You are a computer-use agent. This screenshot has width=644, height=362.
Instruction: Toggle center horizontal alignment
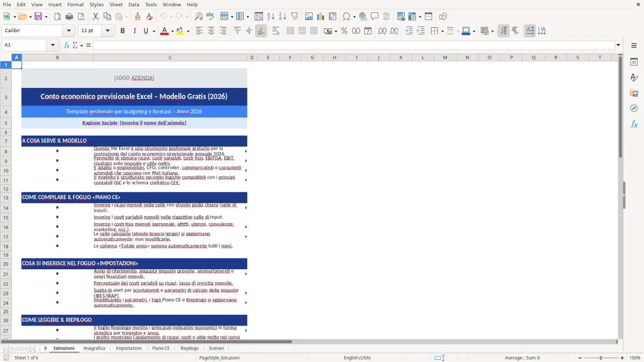pos(211,31)
